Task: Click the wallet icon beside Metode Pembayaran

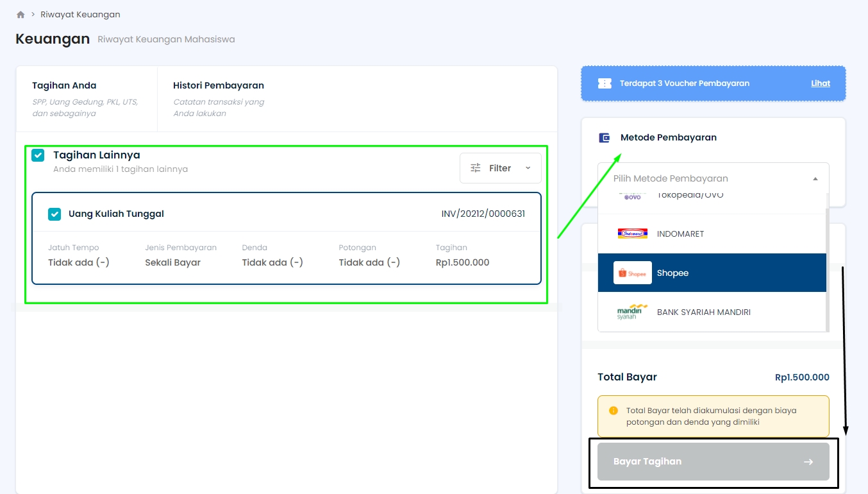Action: click(604, 137)
